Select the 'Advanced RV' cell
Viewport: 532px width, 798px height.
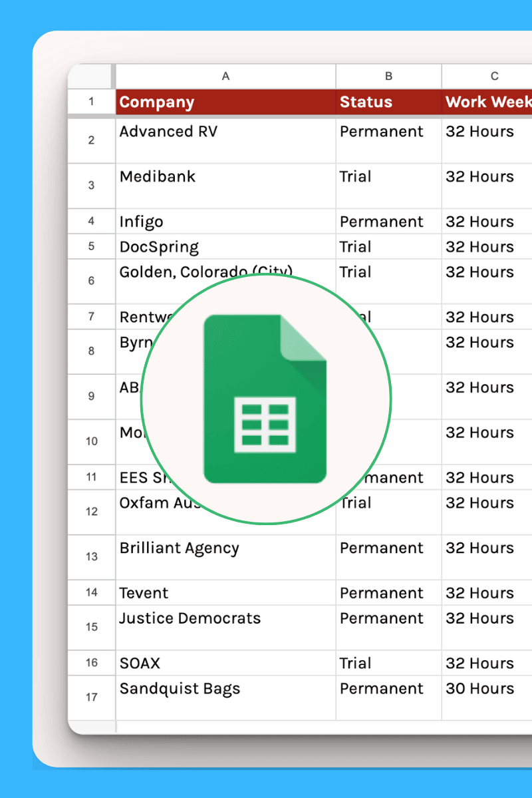[226, 140]
